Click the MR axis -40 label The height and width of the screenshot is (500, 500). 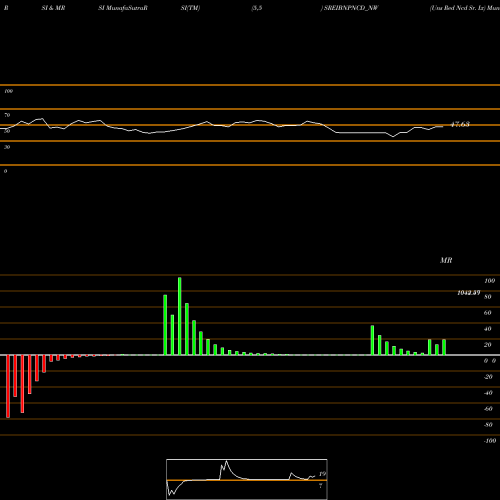(488, 393)
